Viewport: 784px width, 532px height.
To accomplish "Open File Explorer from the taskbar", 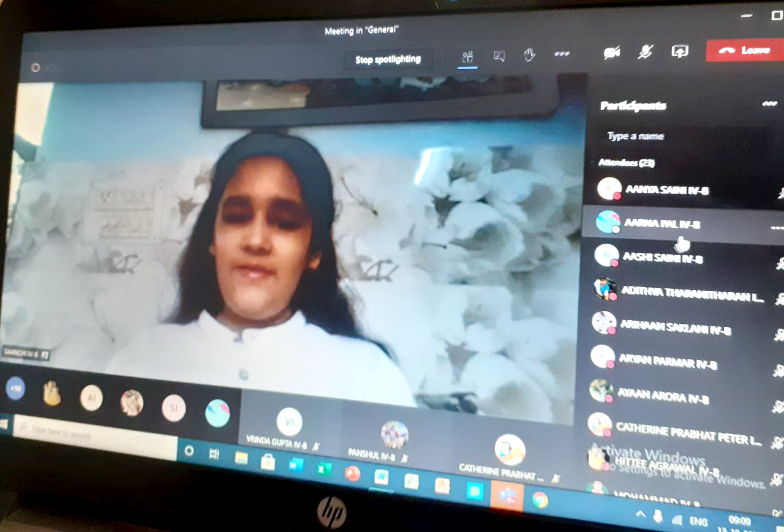I will (x=241, y=457).
